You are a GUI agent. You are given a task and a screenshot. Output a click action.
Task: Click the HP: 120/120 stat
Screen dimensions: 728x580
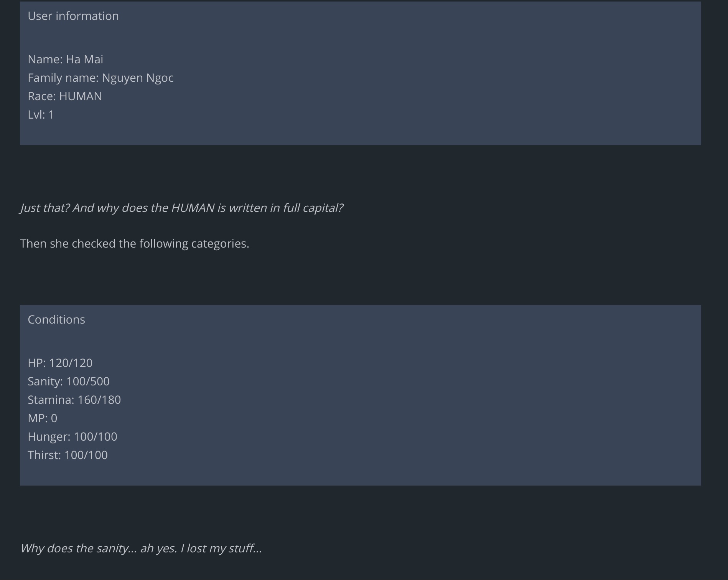(x=60, y=363)
